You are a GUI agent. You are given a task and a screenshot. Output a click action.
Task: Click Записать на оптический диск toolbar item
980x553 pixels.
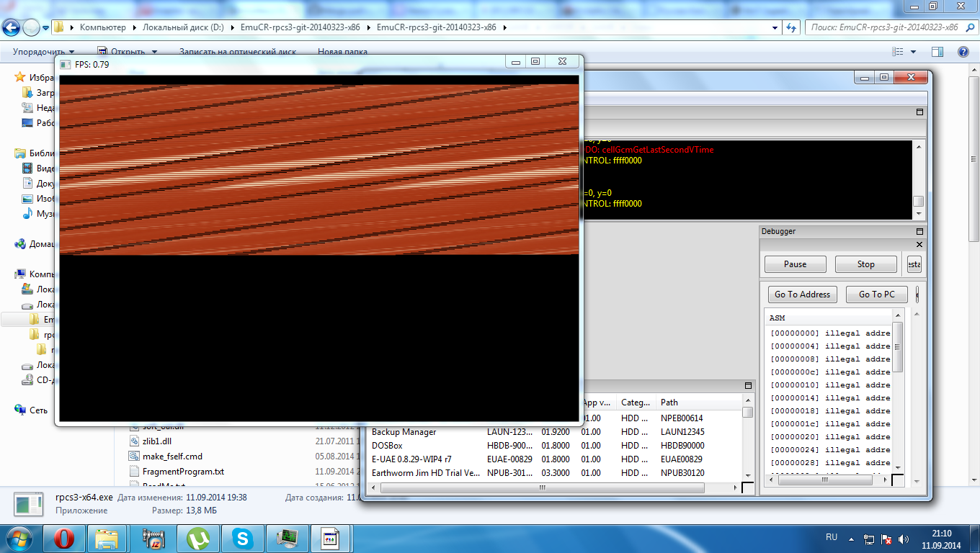click(237, 52)
